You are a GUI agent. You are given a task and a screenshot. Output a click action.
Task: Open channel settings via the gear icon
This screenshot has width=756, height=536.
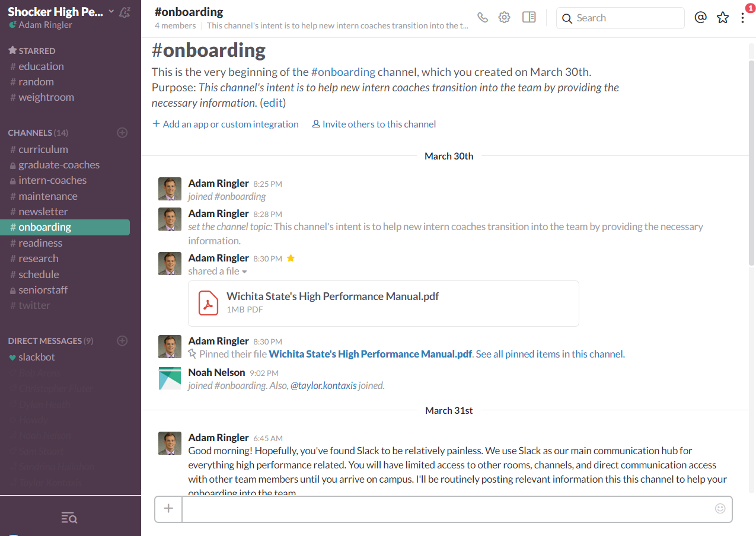tap(504, 17)
